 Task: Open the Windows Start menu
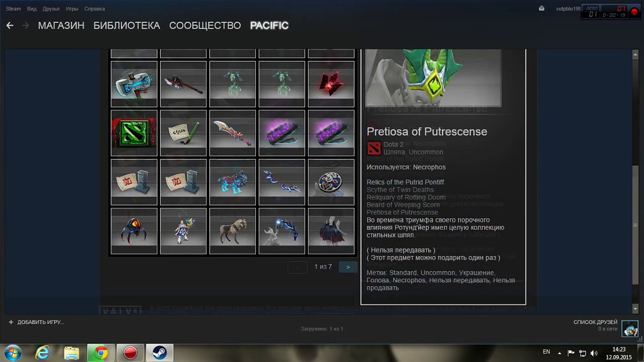tap(13, 353)
